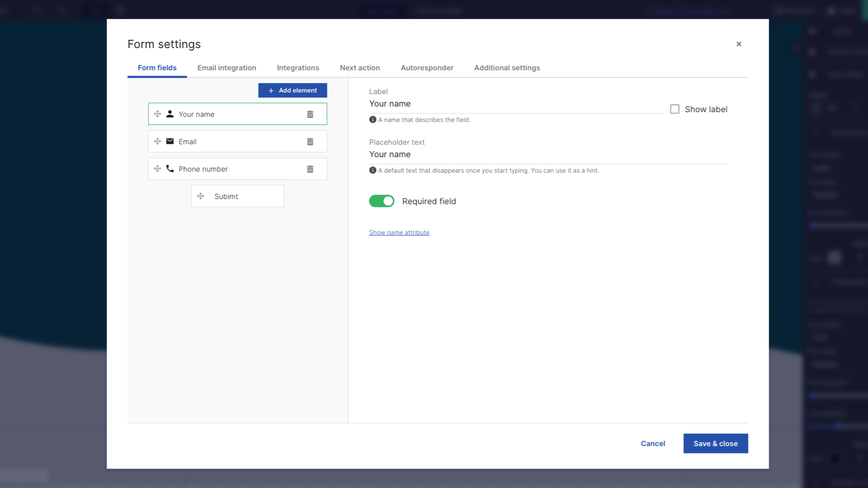Switch to the Email integration tab
The width and height of the screenshot is (868, 488).
227,68
